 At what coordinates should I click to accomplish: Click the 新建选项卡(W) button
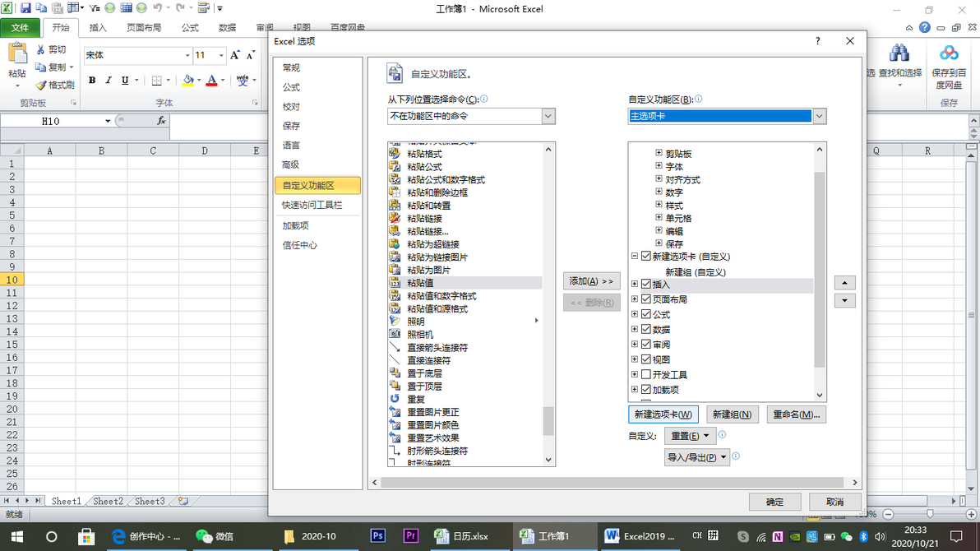pyautogui.click(x=663, y=414)
